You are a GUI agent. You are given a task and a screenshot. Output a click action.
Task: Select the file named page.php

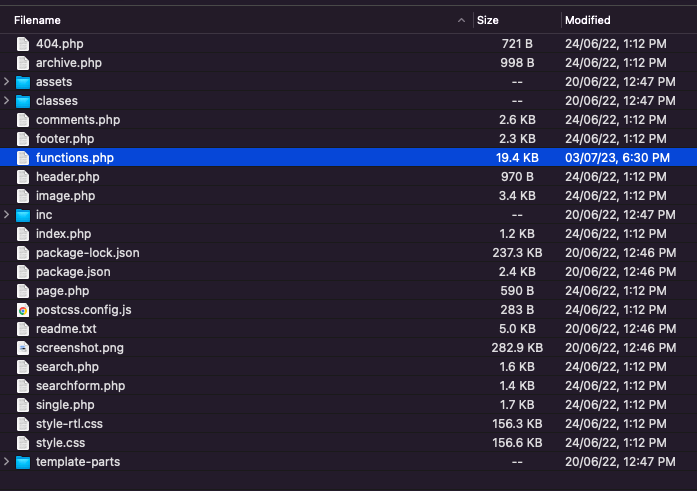[x=63, y=291]
